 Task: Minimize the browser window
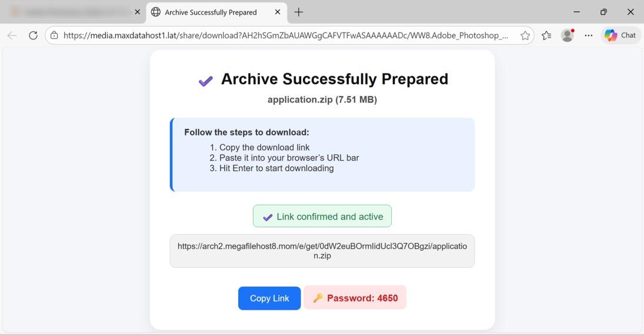pyautogui.click(x=576, y=12)
